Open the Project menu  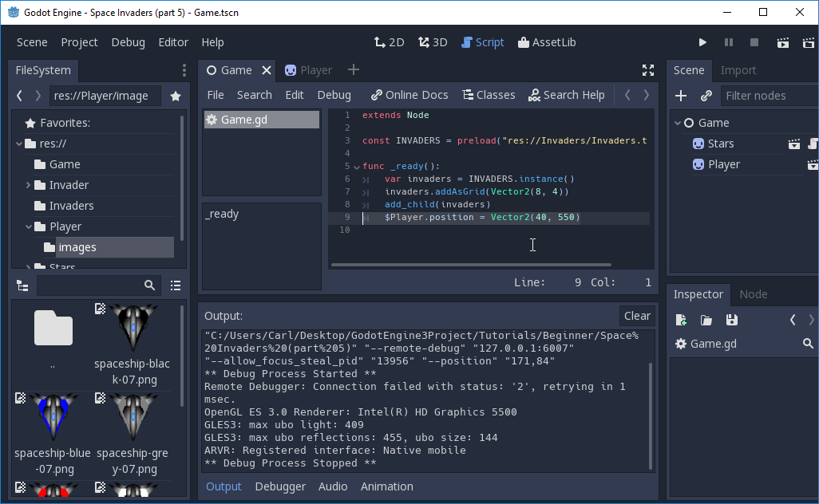click(79, 42)
